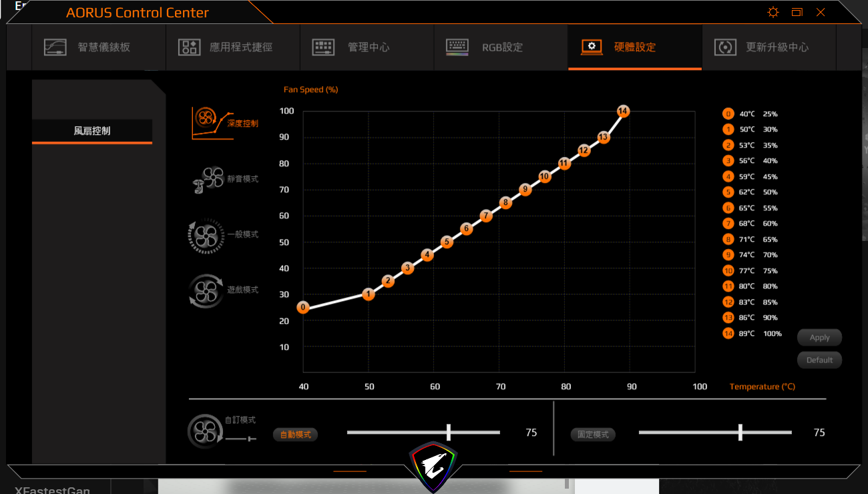Screen dimensions: 868x494
Task: Click curve point 0 on the graph
Action: [x=303, y=307]
